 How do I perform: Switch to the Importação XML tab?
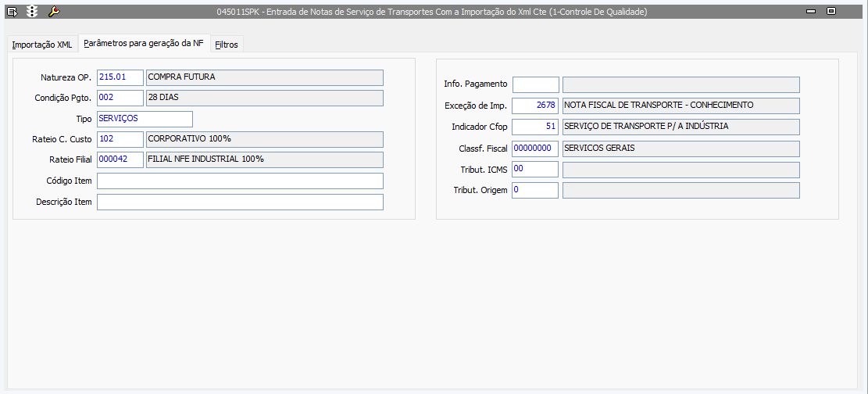(x=42, y=45)
